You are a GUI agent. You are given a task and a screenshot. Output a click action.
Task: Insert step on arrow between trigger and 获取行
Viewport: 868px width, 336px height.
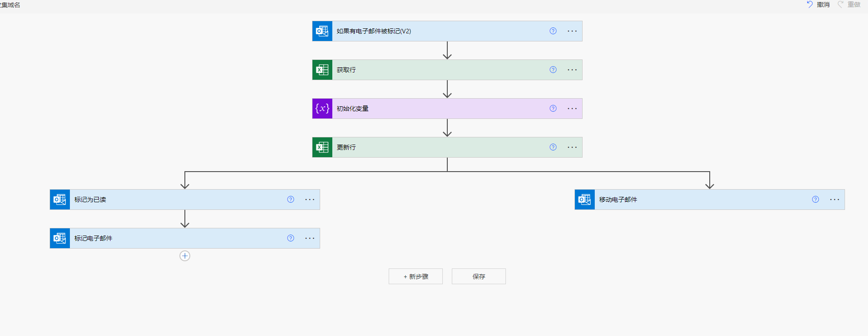click(x=447, y=50)
